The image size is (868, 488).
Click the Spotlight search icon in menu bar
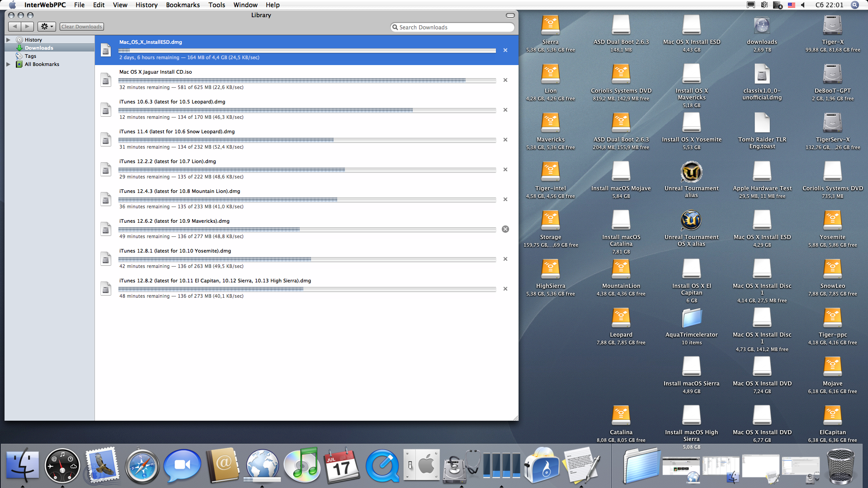click(854, 5)
